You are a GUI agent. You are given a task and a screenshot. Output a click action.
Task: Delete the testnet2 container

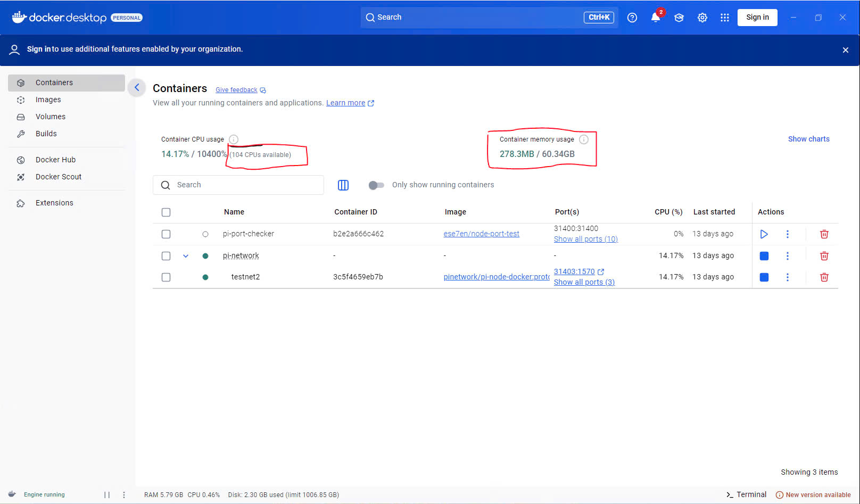click(x=824, y=277)
